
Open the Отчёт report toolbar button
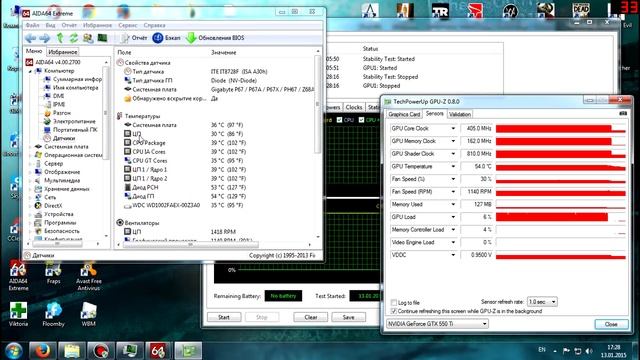tap(134, 38)
